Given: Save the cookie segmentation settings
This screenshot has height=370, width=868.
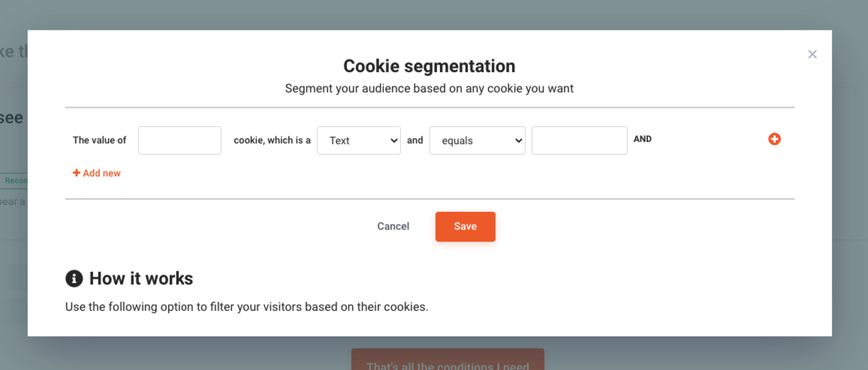Looking at the screenshot, I should click(465, 226).
